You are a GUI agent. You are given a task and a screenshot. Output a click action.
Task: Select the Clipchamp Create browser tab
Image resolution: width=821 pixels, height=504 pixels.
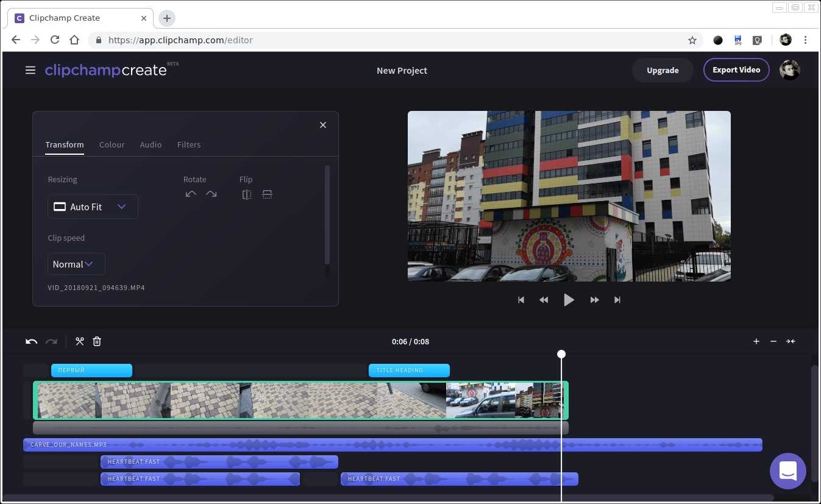click(80, 18)
